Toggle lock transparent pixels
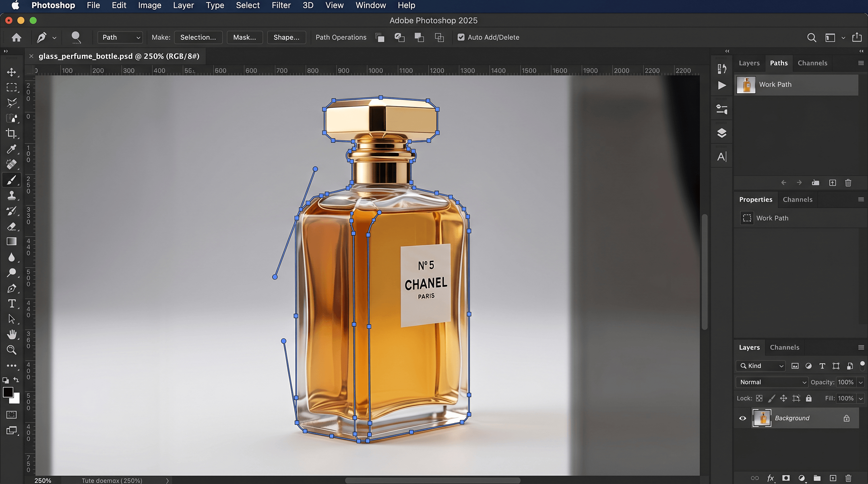 pyautogui.click(x=759, y=399)
